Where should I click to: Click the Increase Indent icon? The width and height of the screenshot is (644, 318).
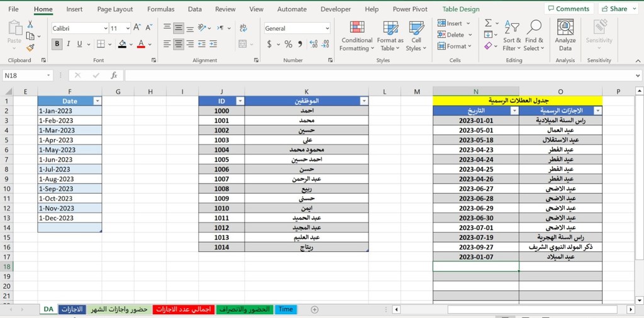click(x=213, y=43)
